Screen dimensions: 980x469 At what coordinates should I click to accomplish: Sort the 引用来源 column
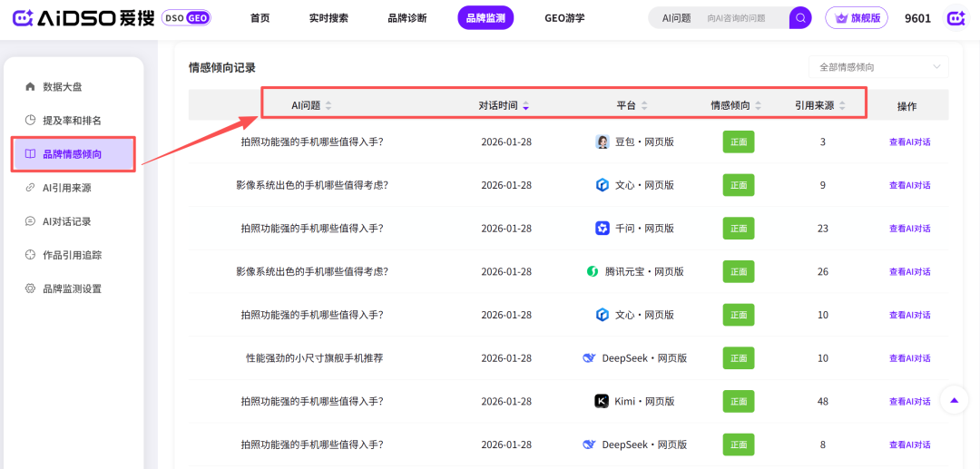(842, 106)
